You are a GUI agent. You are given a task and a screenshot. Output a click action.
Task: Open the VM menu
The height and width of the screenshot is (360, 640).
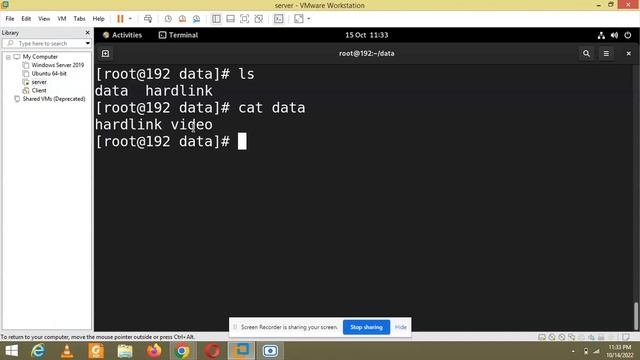tap(62, 19)
